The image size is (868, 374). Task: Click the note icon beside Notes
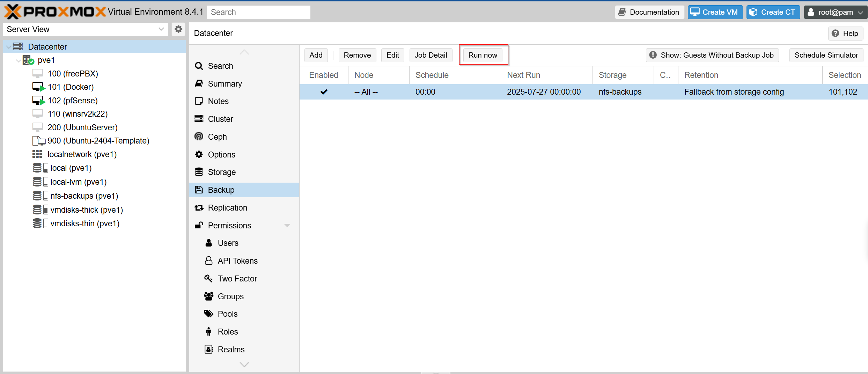tap(199, 101)
